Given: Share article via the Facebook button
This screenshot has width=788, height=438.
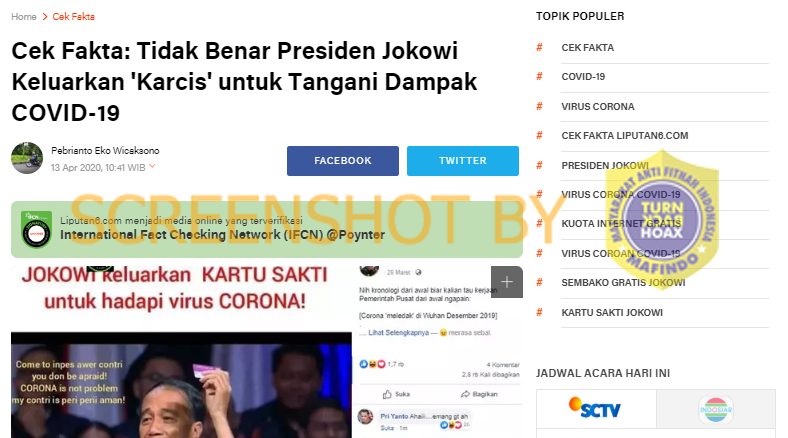Looking at the screenshot, I should coord(343,161).
